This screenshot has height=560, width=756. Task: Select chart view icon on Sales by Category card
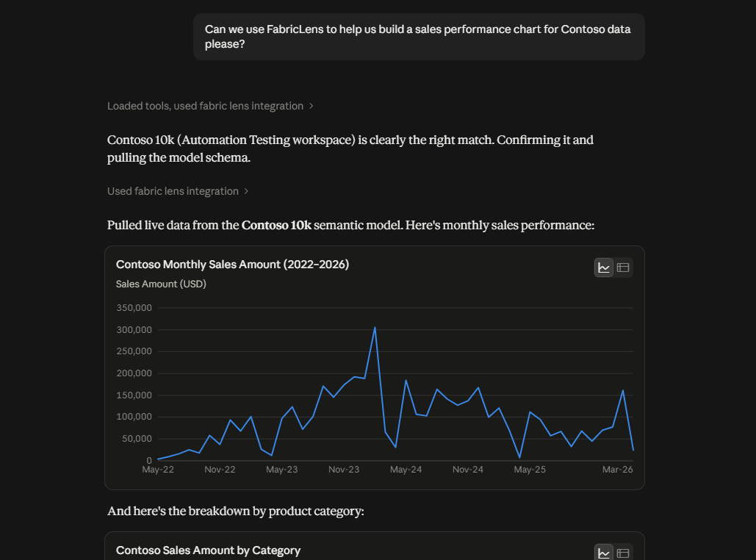tap(604, 553)
